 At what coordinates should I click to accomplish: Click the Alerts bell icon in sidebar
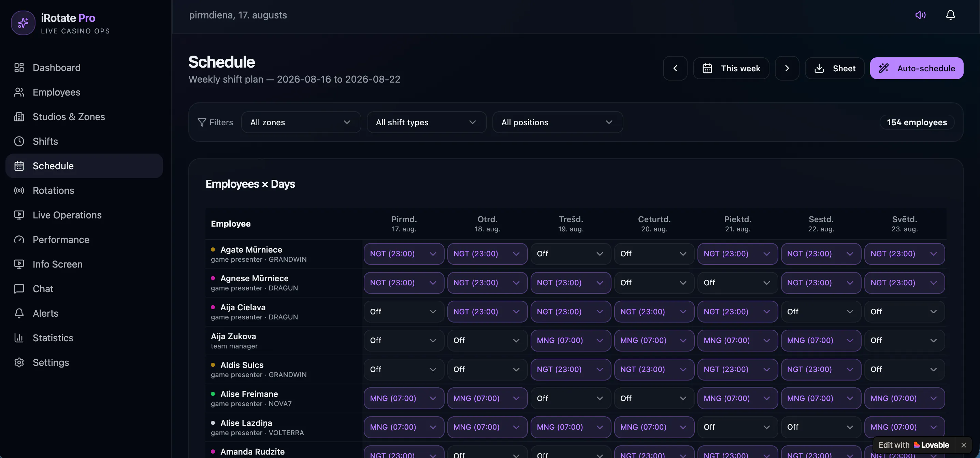(19, 313)
